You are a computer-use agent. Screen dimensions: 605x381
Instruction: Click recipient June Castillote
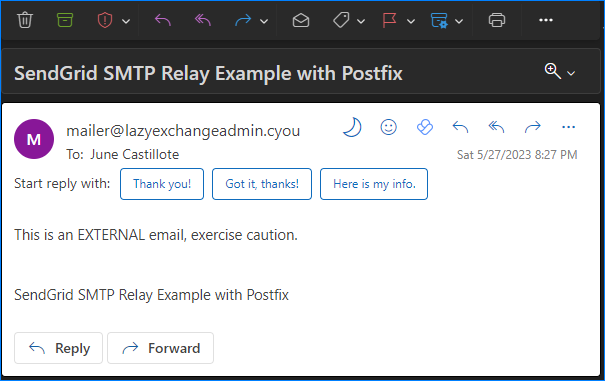coord(135,154)
